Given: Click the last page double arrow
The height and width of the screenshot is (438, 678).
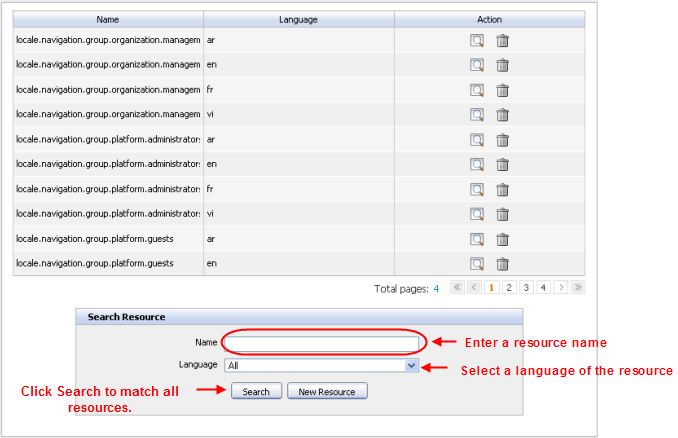Looking at the screenshot, I should pos(577,288).
